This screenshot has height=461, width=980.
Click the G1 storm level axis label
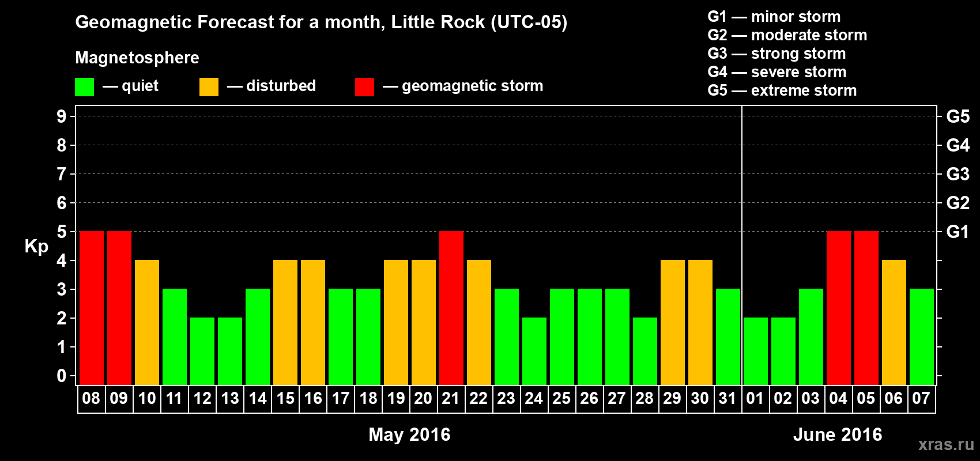(958, 232)
